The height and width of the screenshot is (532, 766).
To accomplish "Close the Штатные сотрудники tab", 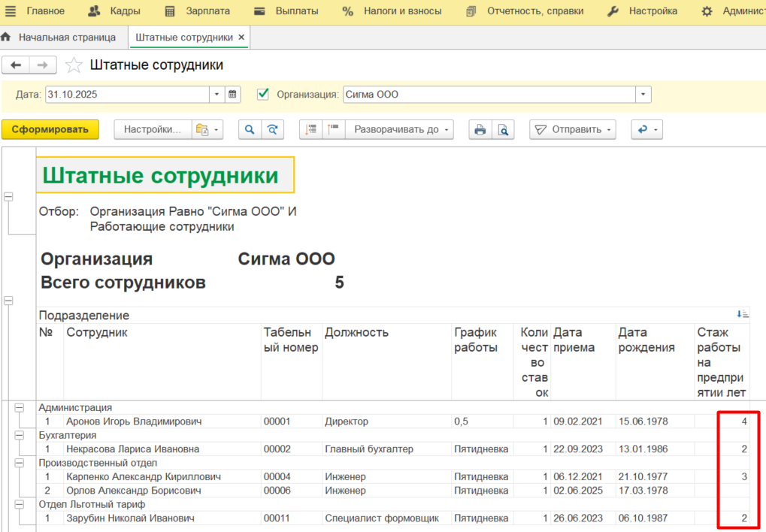I will tap(241, 37).
